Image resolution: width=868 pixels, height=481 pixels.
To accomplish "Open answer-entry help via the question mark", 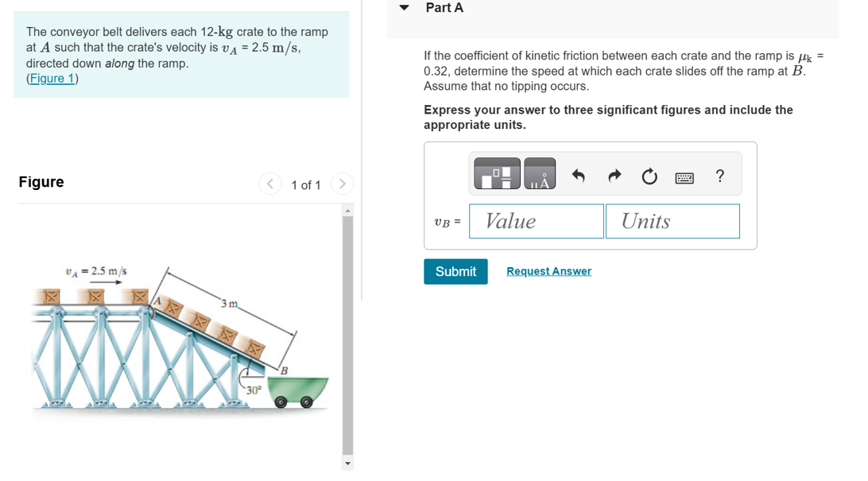I will point(719,176).
